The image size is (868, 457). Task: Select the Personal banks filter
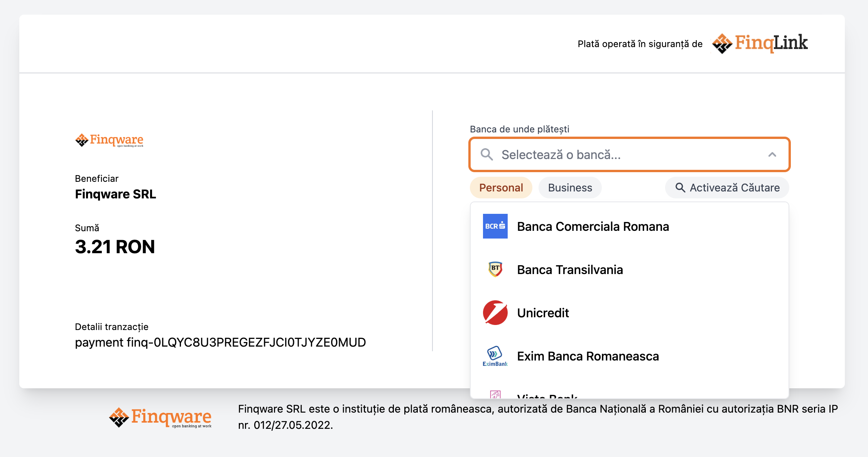501,188
